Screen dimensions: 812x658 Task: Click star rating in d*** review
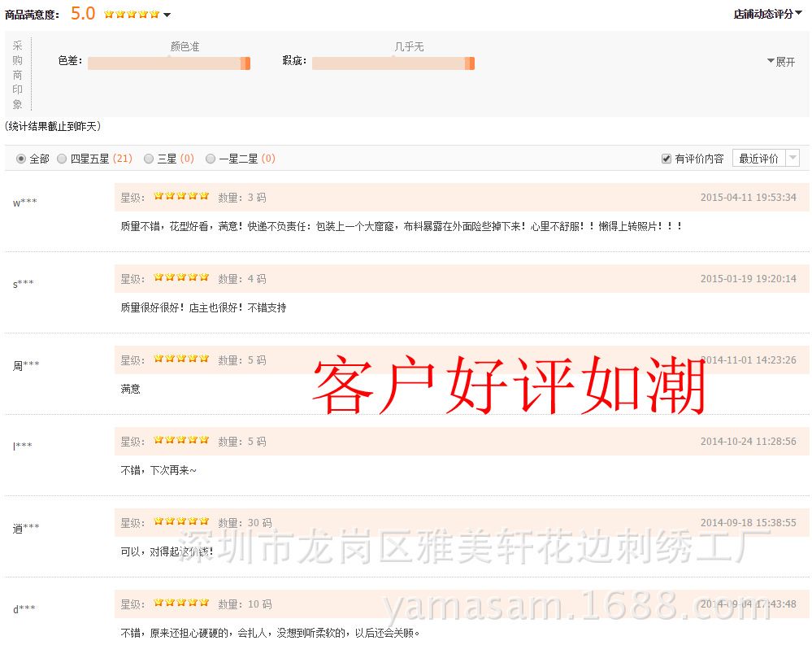[181, 604]
